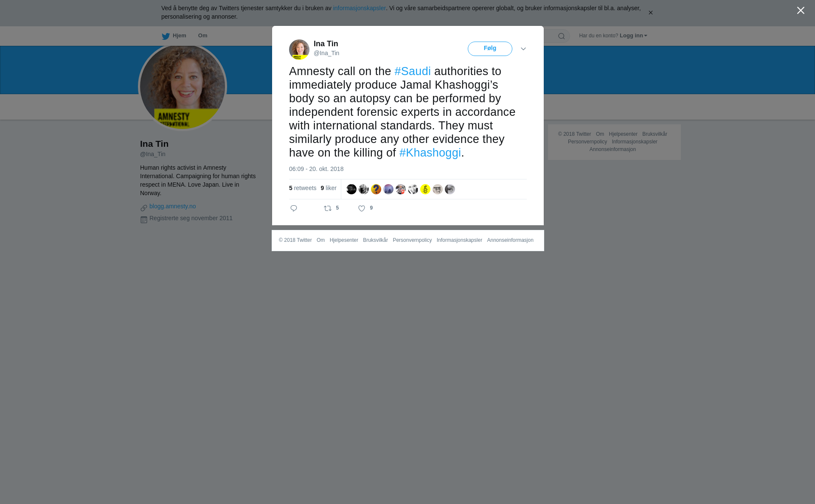
Task: Retweet using the retweet arrows icon
Action: pos(328,208)
